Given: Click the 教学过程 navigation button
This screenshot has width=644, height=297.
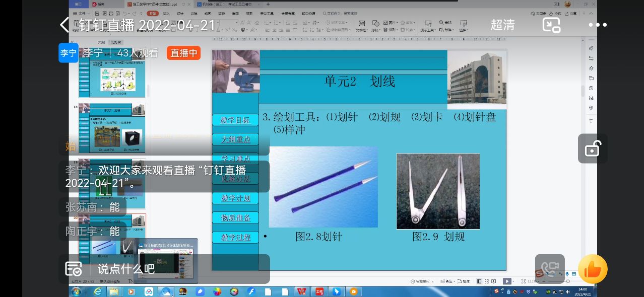Looking at the screenshot, I should point(235,237).
